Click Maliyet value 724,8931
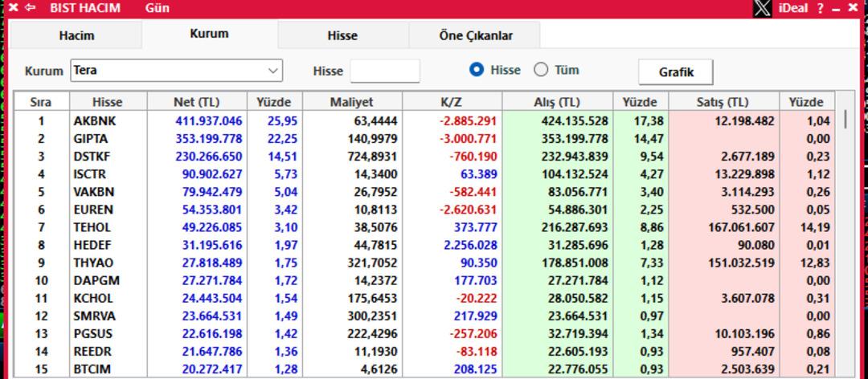 coord(373,157)
